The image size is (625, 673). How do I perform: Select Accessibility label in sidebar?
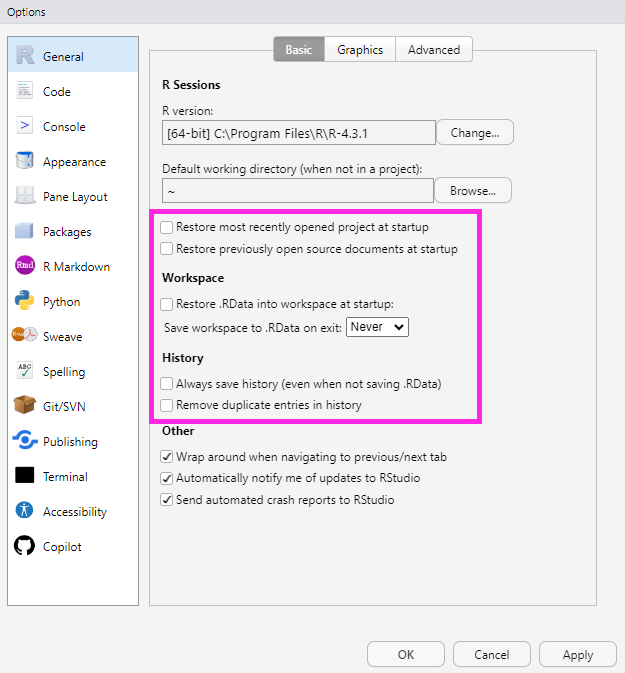(75, 512)
